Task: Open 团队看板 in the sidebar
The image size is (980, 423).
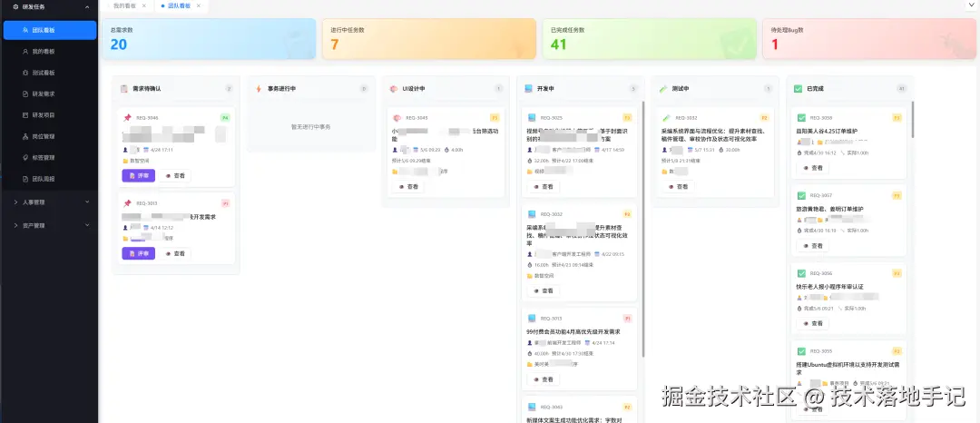Action: pos(50,30)
